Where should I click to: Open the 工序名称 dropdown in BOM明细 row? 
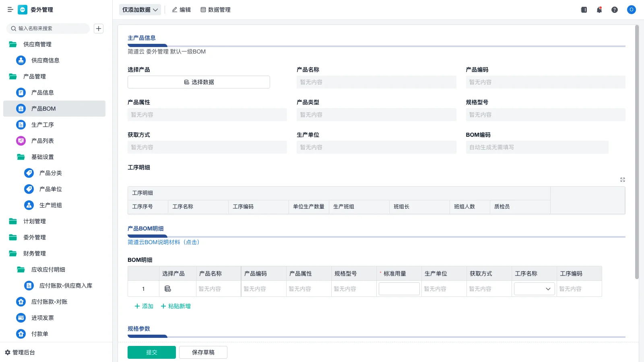coord(534,288)
